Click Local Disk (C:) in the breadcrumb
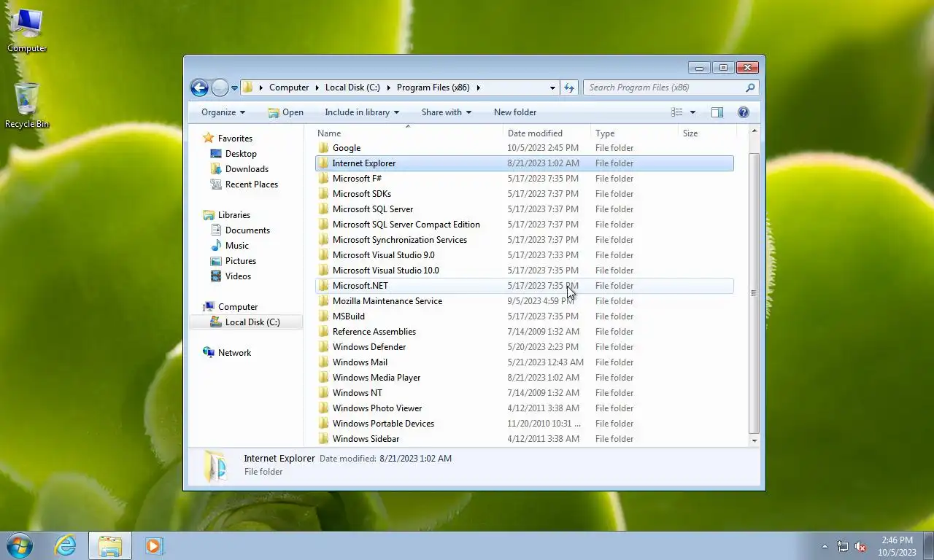The width and height of the screenshot is (934, 560). click(x=352, y=87)
